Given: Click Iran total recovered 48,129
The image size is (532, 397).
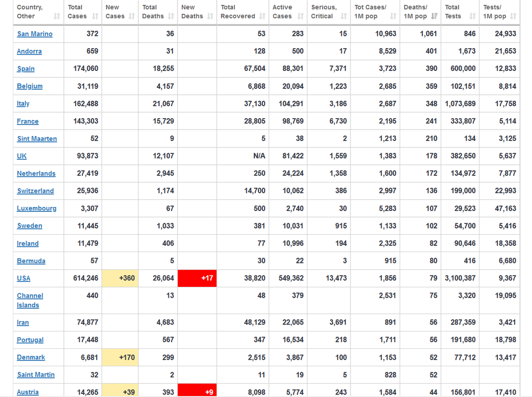Looking at the screenshot, I should [255, 322].
